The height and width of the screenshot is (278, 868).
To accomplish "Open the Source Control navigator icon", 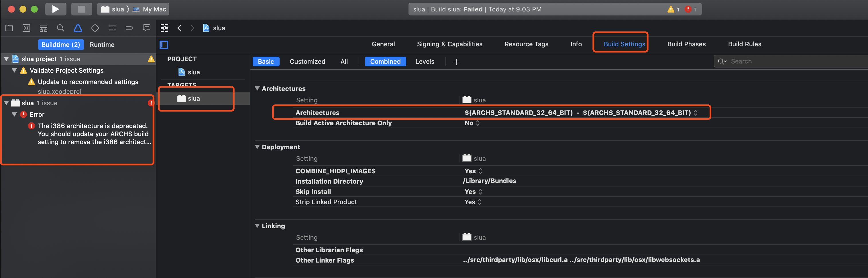I will pos(26,28).
